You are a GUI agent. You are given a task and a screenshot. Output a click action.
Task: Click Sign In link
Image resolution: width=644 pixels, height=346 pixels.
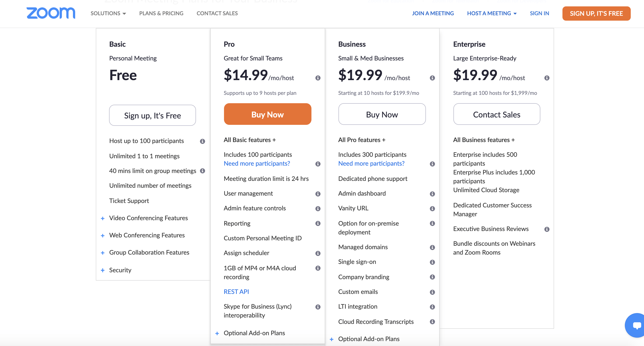pyautogui.click(x=539, y=13)
